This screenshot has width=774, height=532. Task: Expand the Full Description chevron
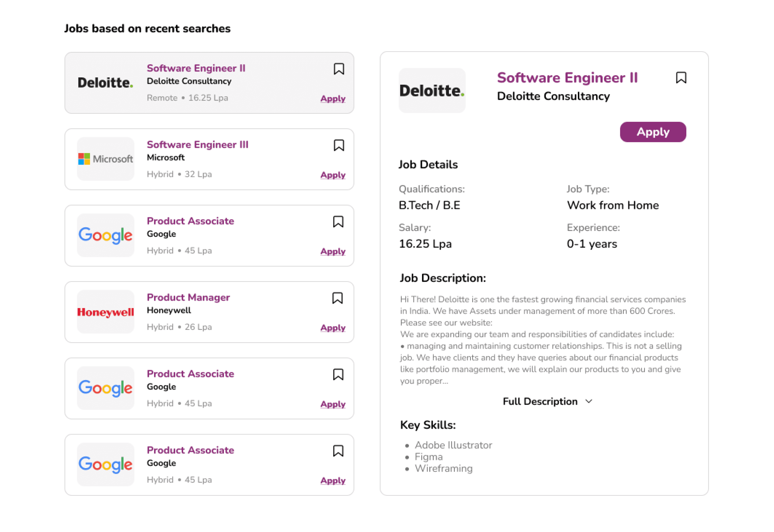(x=589, y=401)
